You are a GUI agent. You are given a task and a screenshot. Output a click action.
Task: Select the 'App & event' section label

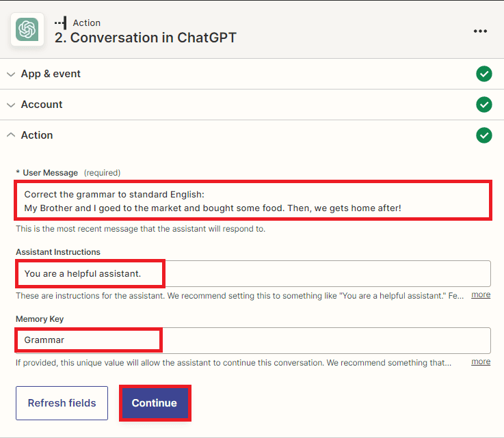[x=51, y=74]
